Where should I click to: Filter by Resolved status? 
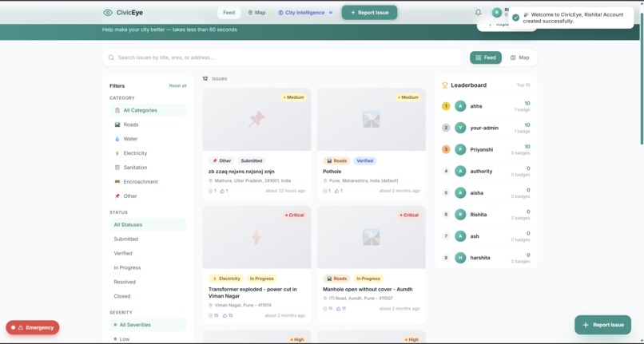click(x=148, y=282)
